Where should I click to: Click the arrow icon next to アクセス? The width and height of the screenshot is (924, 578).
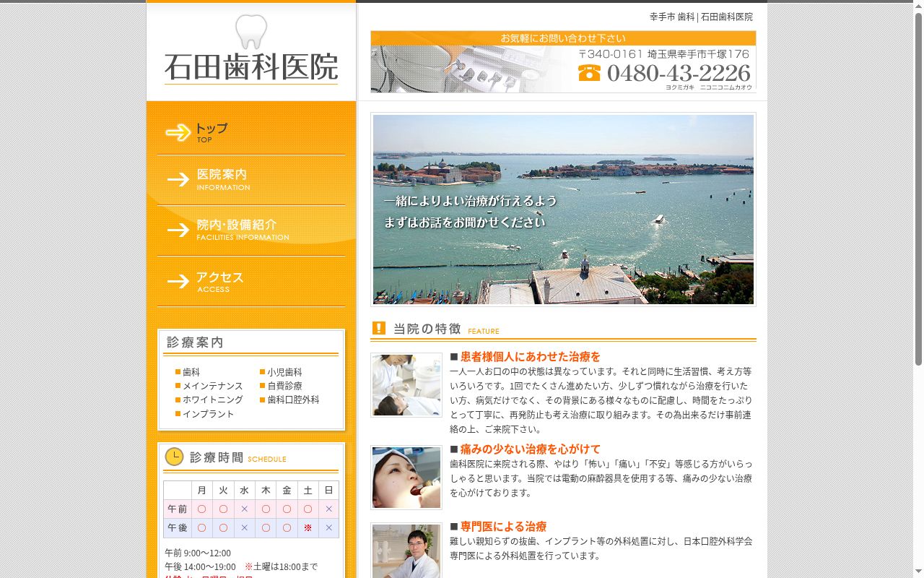(178, 281)
